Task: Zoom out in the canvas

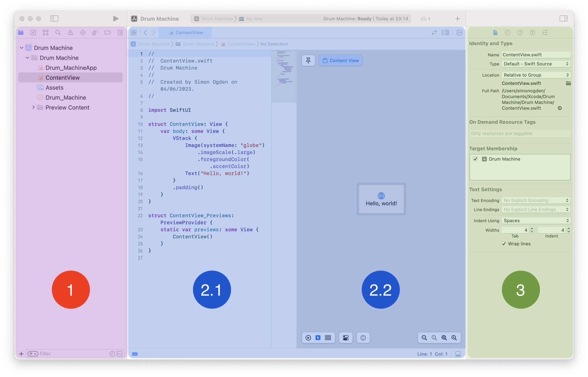Action: (x=424, y=338)
